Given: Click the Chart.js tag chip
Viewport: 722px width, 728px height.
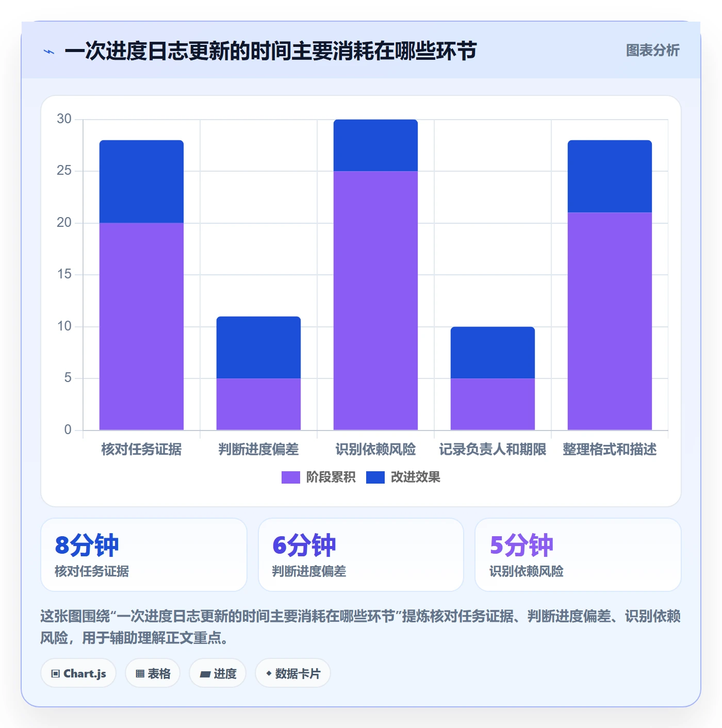Looking at the screenshot, I should click(x=78, y=673).
